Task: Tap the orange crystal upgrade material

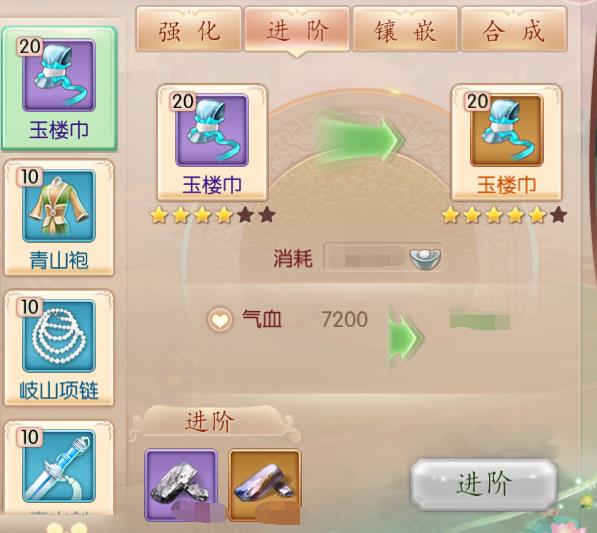Action: 265,484
